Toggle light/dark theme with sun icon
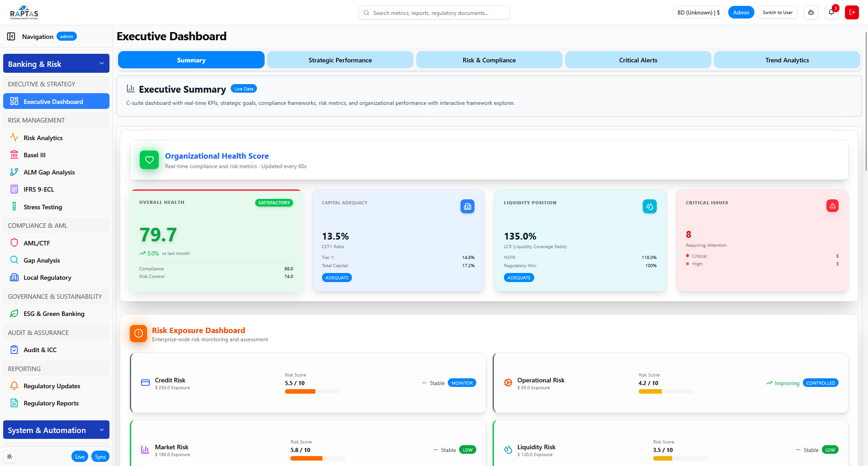The height and width of the screenshot is (466, 868). [9, 457]
